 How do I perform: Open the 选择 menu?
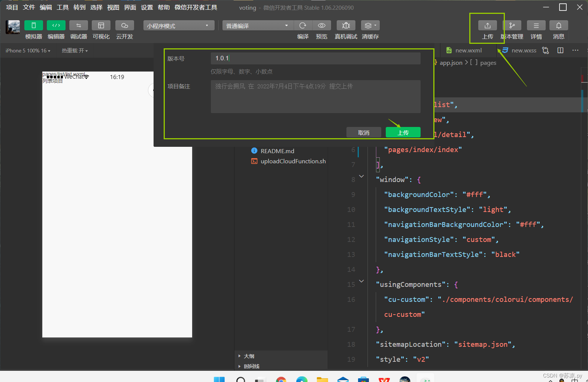pyautogui.click(x=96, y=7)
